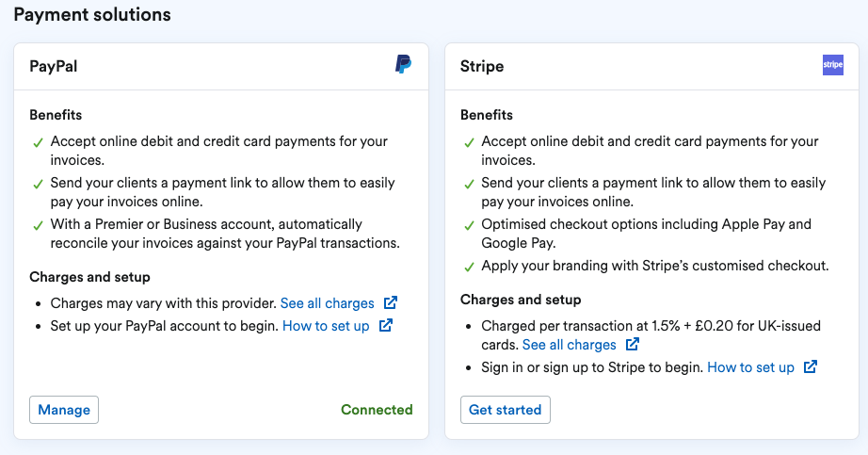Click external-link icon beside Stripe How to set up
Screen dimensions: 868x455
(811, 366)
